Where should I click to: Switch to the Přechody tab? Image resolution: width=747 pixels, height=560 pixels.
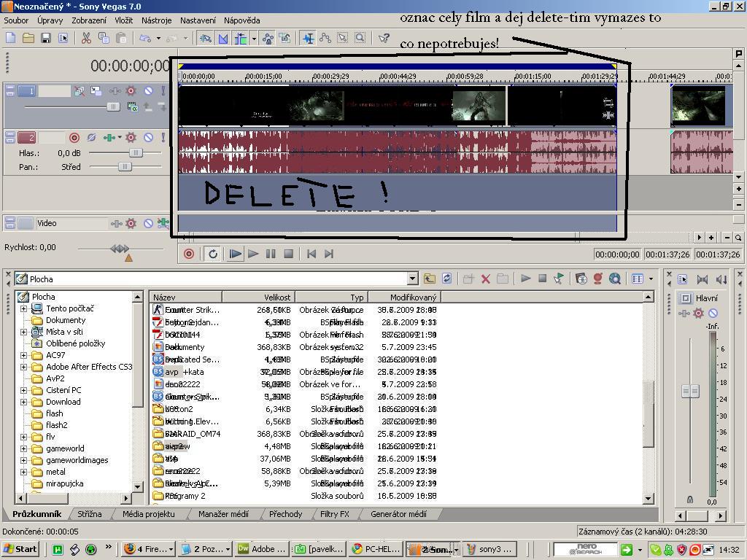coord(285,514)
